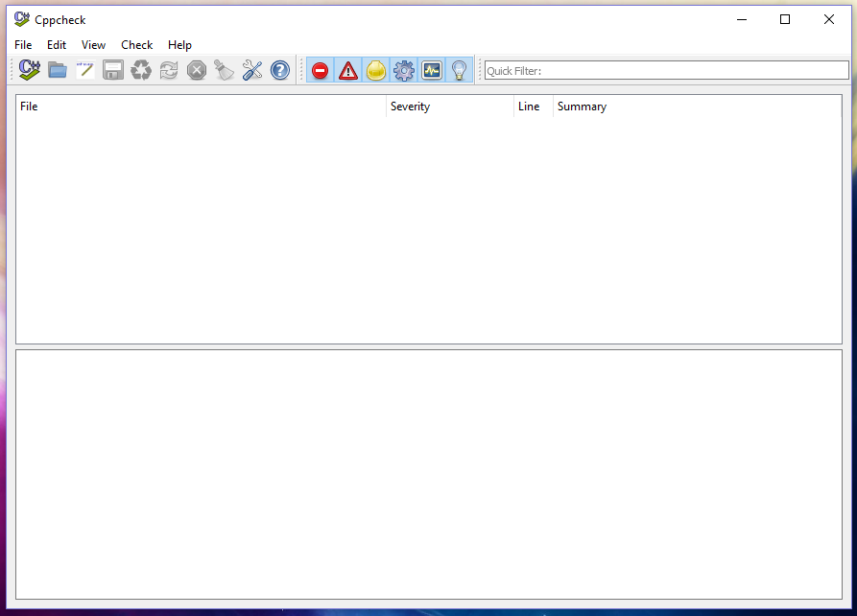
Task: Toggle Show warnings triangle filter
Action: 348,70
